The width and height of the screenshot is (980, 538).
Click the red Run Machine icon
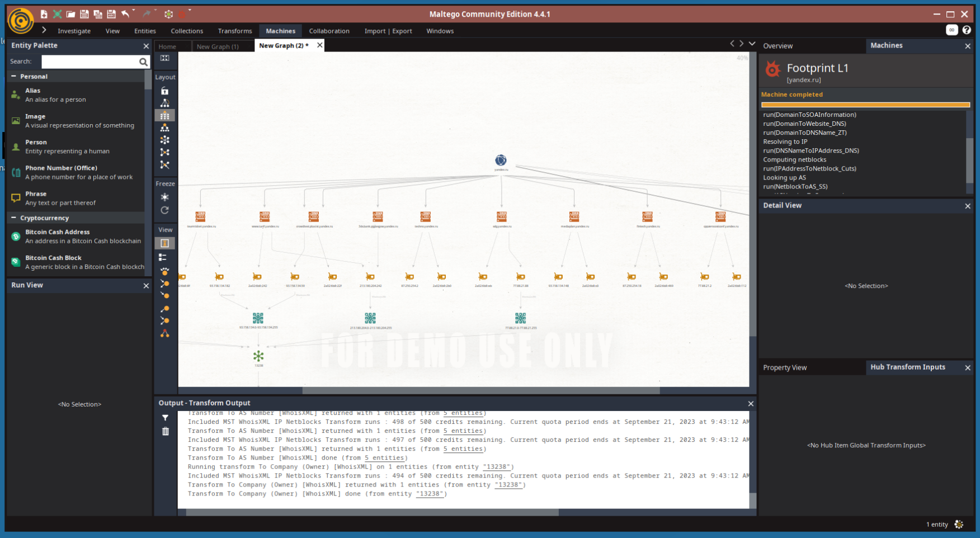tap(182, 14)
